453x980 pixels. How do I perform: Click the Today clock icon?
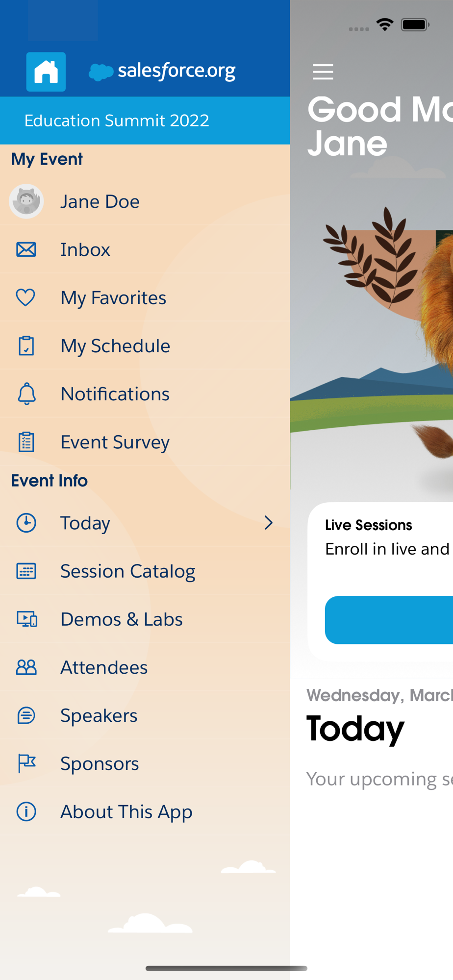click(x=26, y=523)
